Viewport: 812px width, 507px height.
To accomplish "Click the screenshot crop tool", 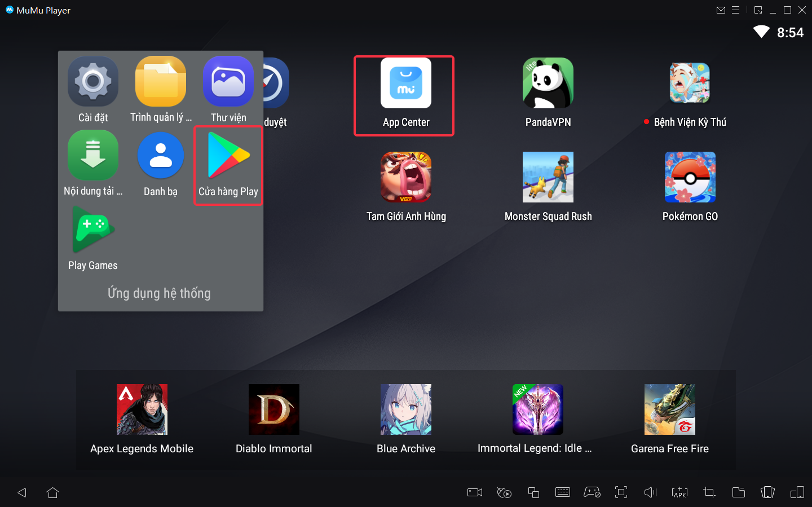I will pyautogui.click(x=709, y=492).
